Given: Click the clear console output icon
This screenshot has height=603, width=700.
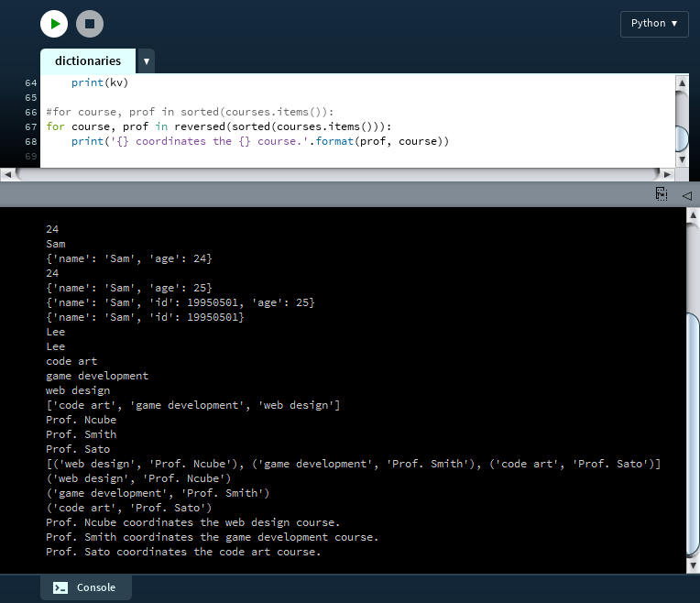Looking at the screenshot, I should [x=662, y=194].
